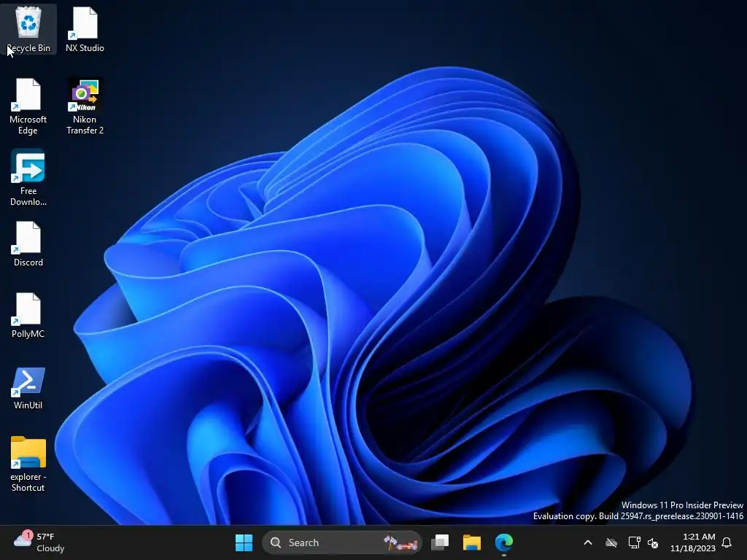Show hidden system tray icons
Screen dimensions: 747x560
point(588,542)
